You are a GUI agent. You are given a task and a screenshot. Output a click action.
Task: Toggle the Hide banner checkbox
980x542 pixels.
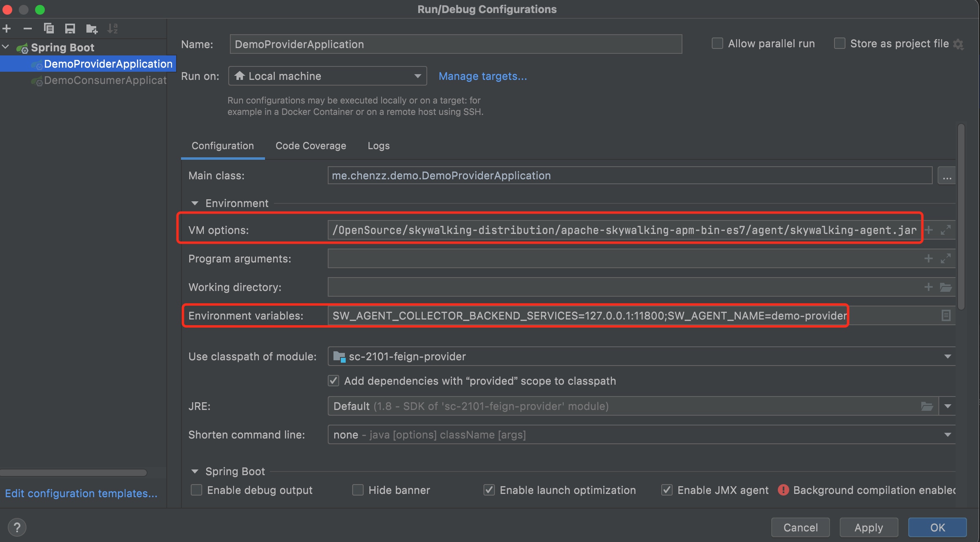click(x=358, y=490)
